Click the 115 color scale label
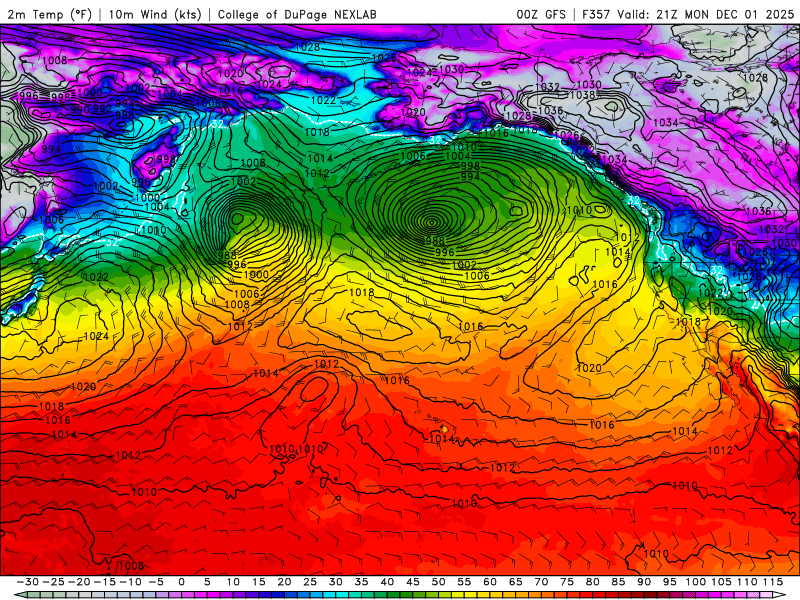Viewport: 800px width, 600px height. click(772, 582)
